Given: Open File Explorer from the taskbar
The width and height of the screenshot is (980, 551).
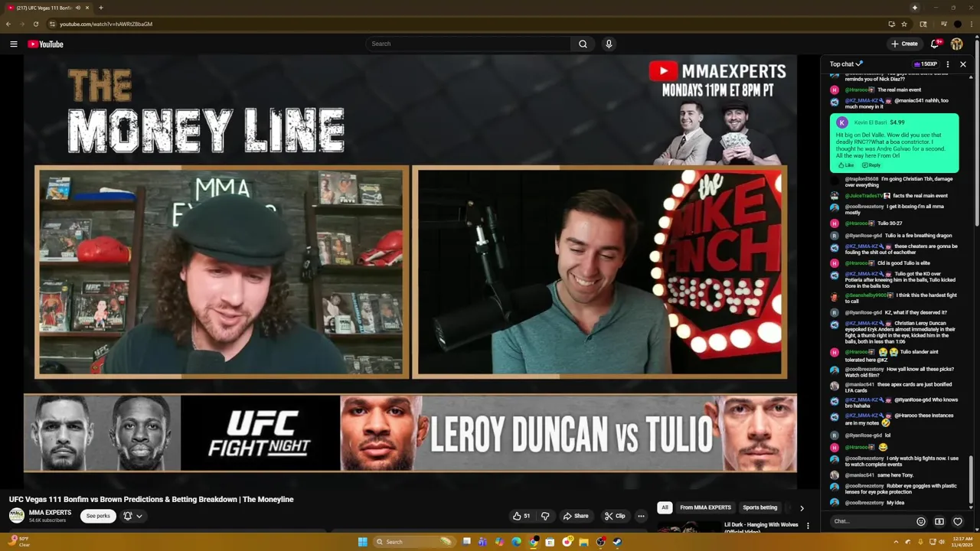Looking at the screenshot, I should [583, 542].
